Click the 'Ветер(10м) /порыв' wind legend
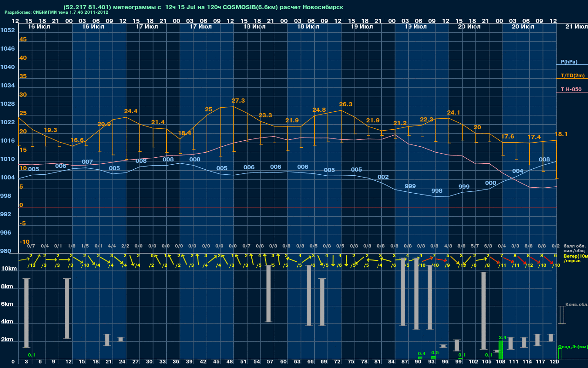This screenshot has width=588, height=368. coord(575,259)
